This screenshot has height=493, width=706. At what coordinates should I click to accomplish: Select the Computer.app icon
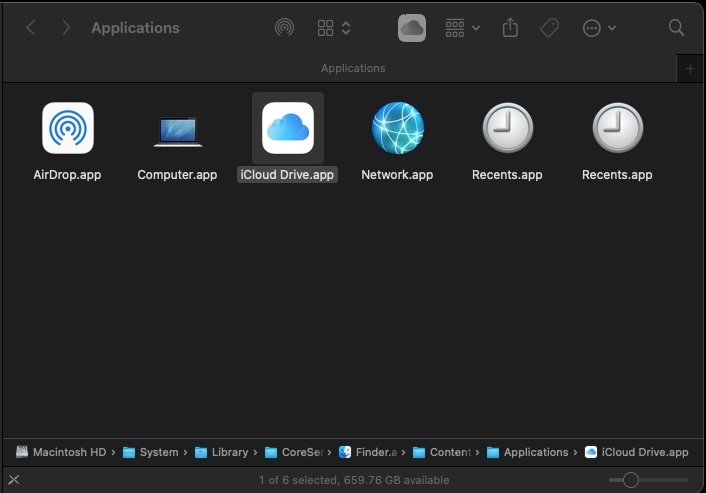(177, 128)
